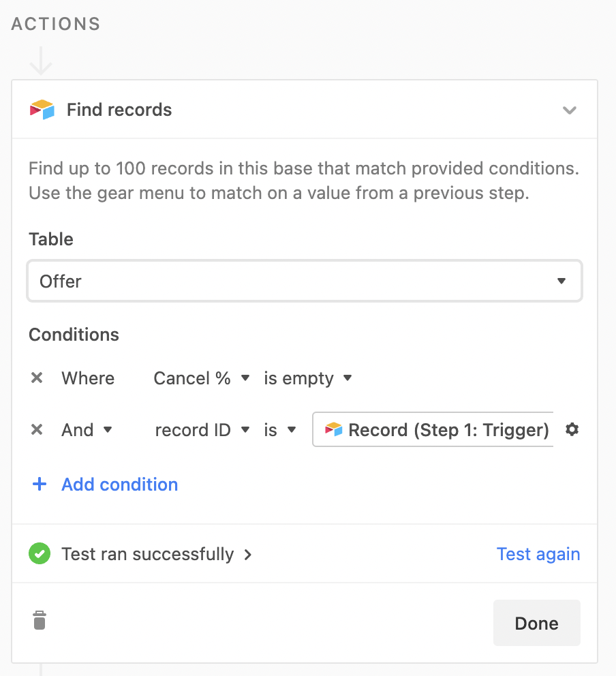This screenshot has height=676, width=616.
Task: Change the is operator dropdown
Action: tap(280, 430)
